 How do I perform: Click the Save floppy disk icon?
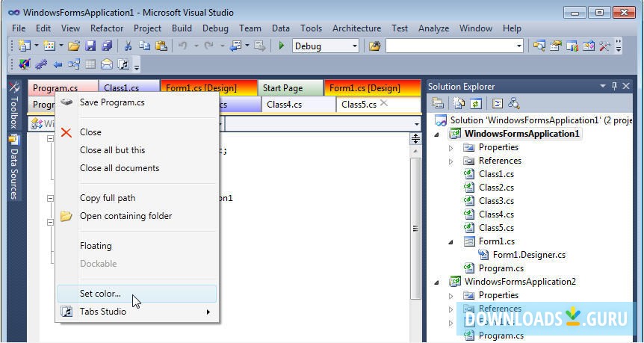(90, 46)
